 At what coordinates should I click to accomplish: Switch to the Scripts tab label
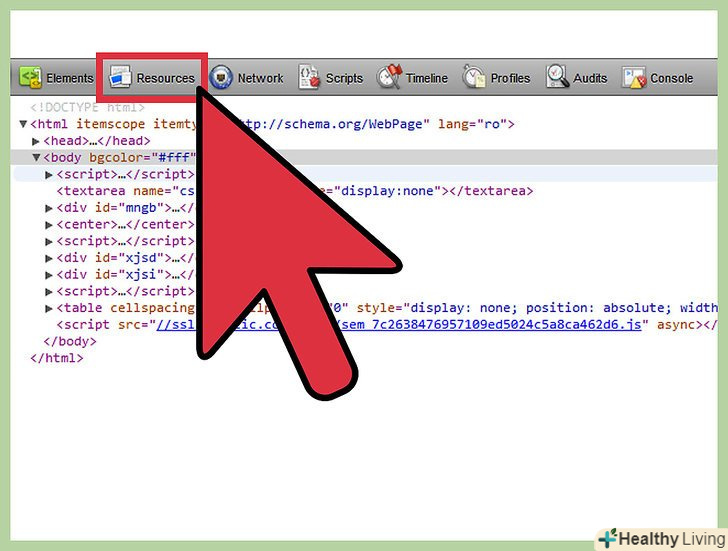click(x=344, y=78)
